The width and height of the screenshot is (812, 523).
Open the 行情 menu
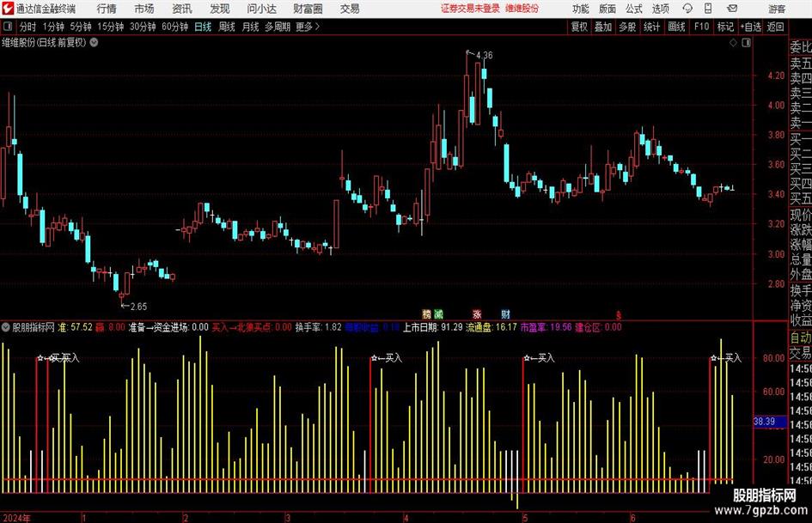point(107,9)
